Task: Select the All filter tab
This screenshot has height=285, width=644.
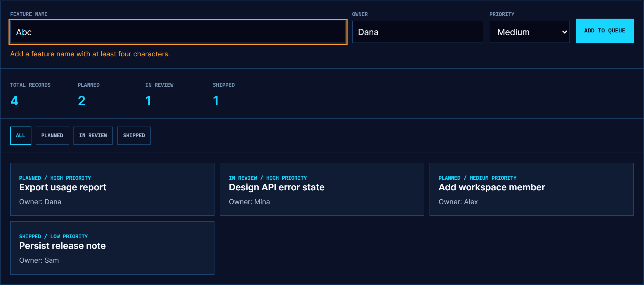Action: (x=21, y=136)
